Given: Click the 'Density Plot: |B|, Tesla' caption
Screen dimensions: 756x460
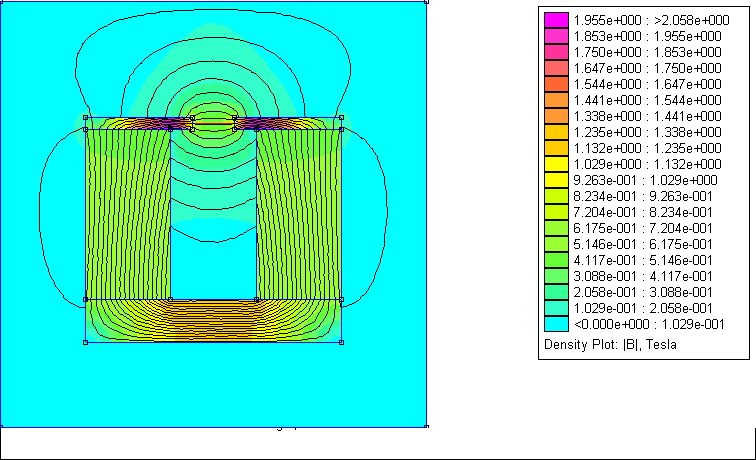Looking at the screenshot, I should 610,344.
